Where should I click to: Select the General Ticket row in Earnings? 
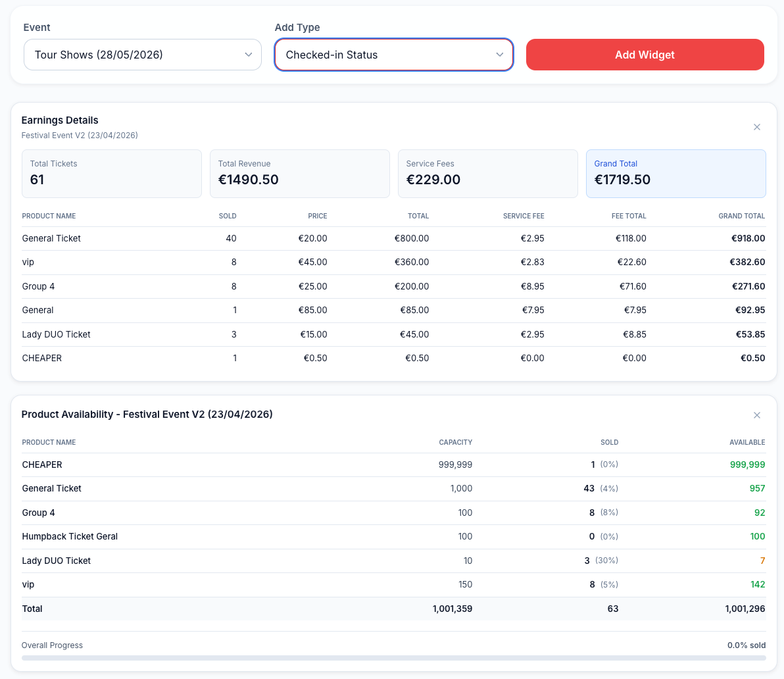(x=393, y=238)
